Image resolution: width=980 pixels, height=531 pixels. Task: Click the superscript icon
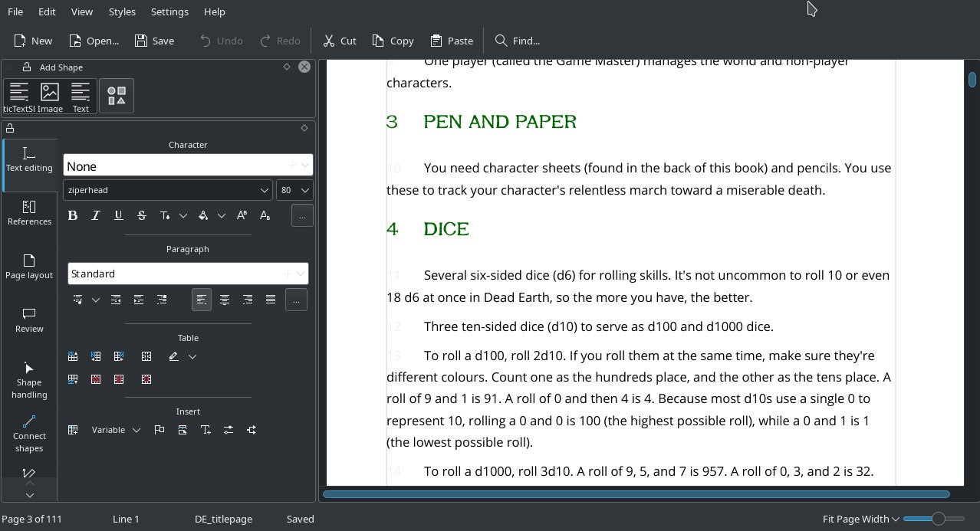point(242,216)
